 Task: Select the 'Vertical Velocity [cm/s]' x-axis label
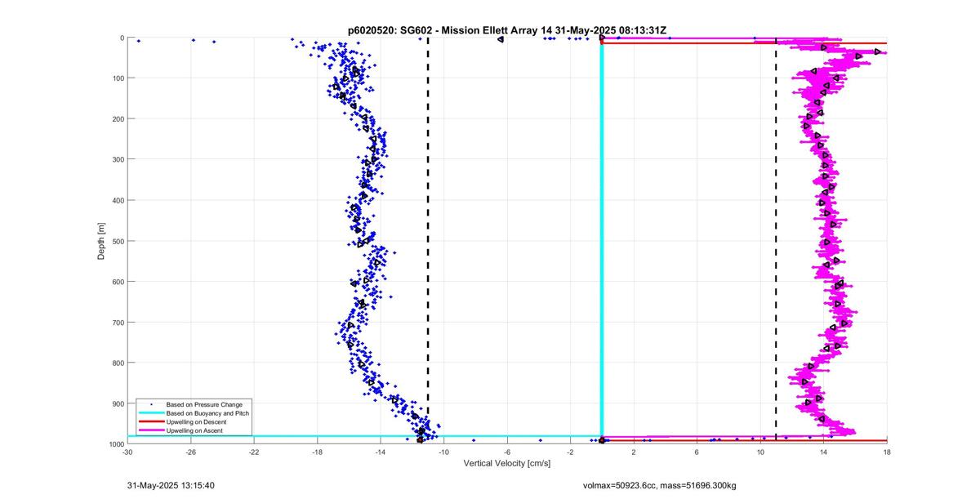[507, 463]
